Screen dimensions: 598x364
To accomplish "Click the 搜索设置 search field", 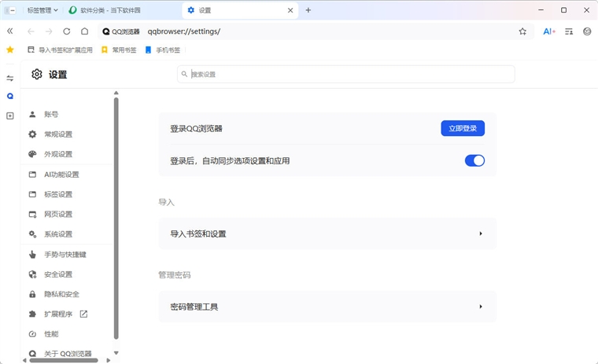I will click(346, 74).
